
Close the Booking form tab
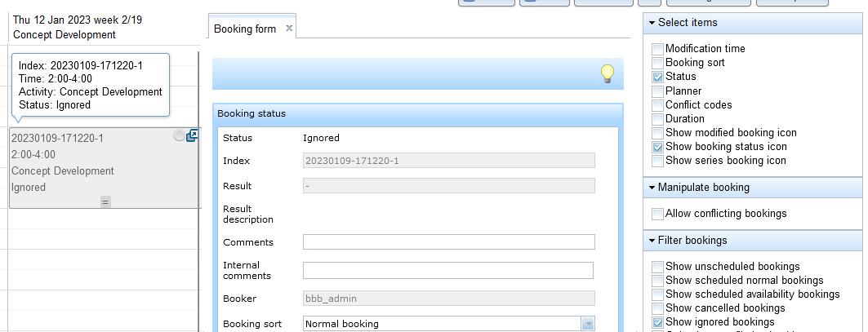[x=288, y=29]
